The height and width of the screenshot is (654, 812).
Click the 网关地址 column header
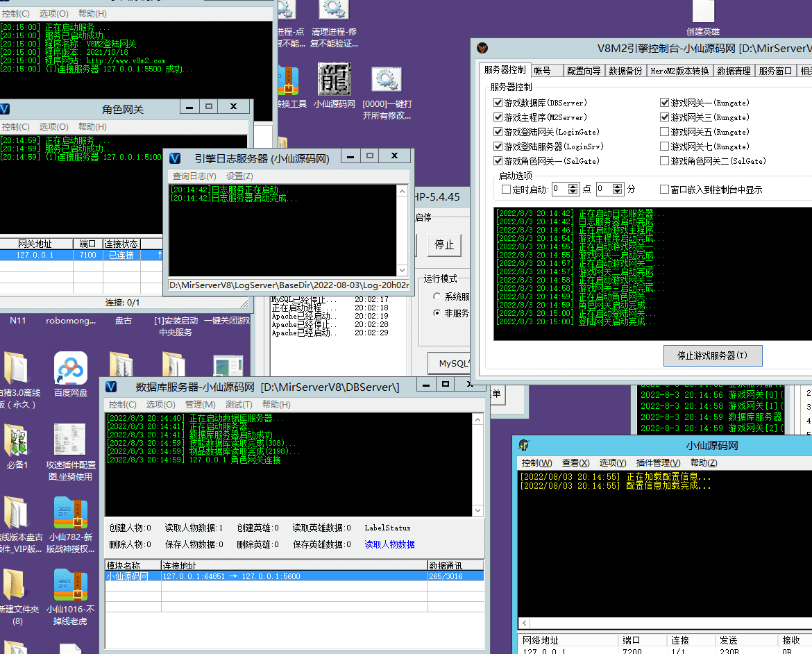36,244
